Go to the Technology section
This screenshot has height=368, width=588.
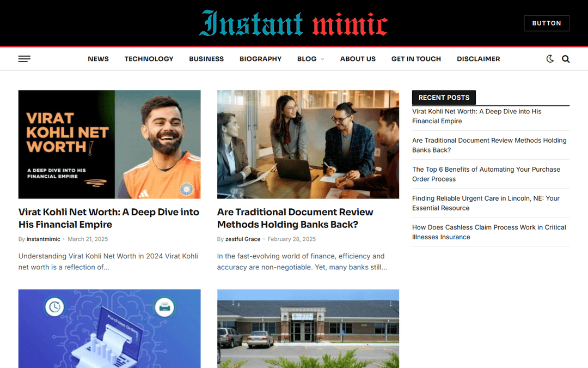[149, 59]
